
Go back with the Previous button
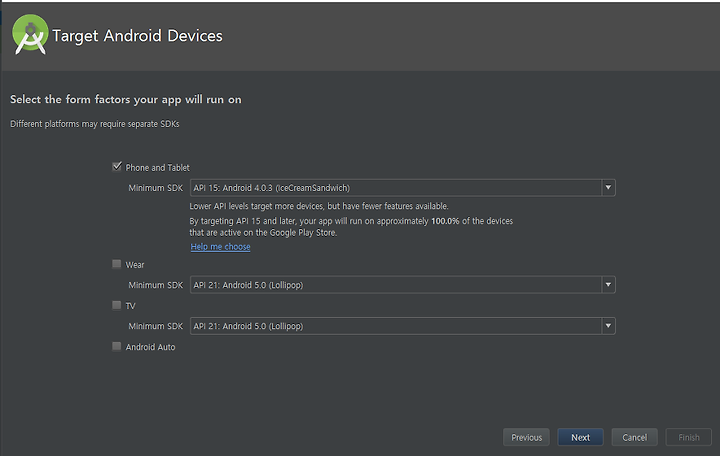pyautogui.click(x=526, y=437)
